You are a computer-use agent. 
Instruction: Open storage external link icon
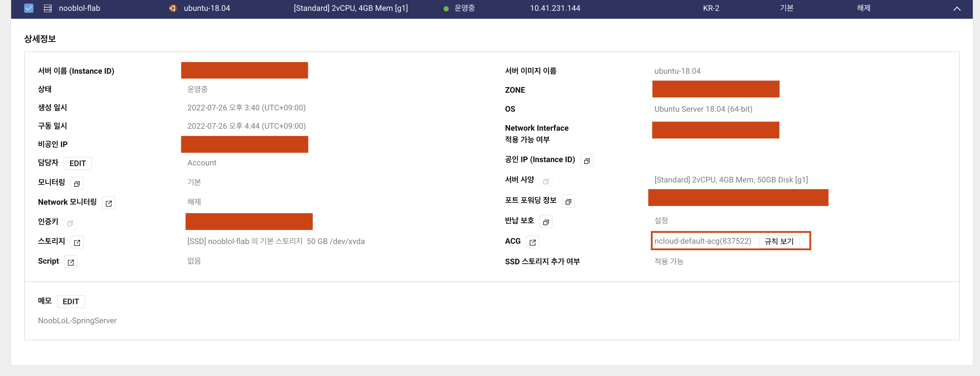click(x=77, y=242)
